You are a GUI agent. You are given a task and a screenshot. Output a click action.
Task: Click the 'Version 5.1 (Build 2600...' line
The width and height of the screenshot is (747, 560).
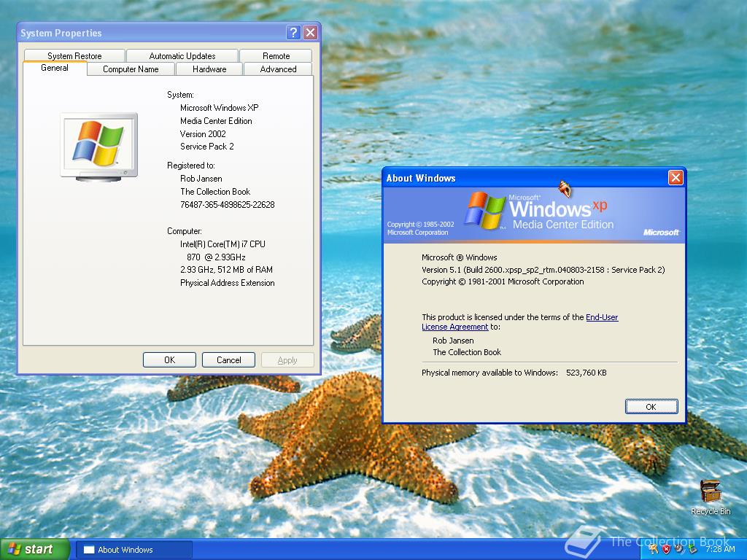pos(543,270)
